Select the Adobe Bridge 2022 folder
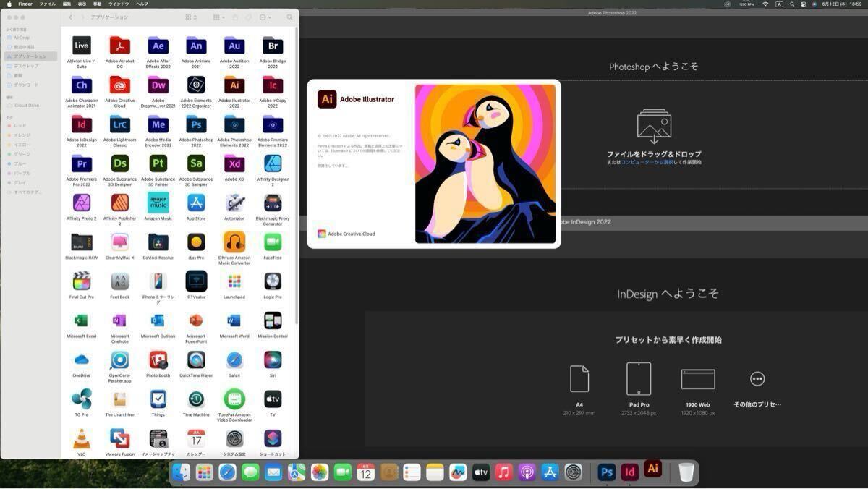The height and width of the screenshot is (489, 868). (x=273, y=46)
